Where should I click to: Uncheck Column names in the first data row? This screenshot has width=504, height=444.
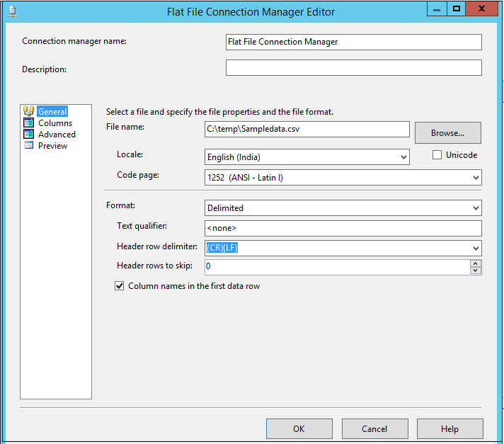point(120,286)
